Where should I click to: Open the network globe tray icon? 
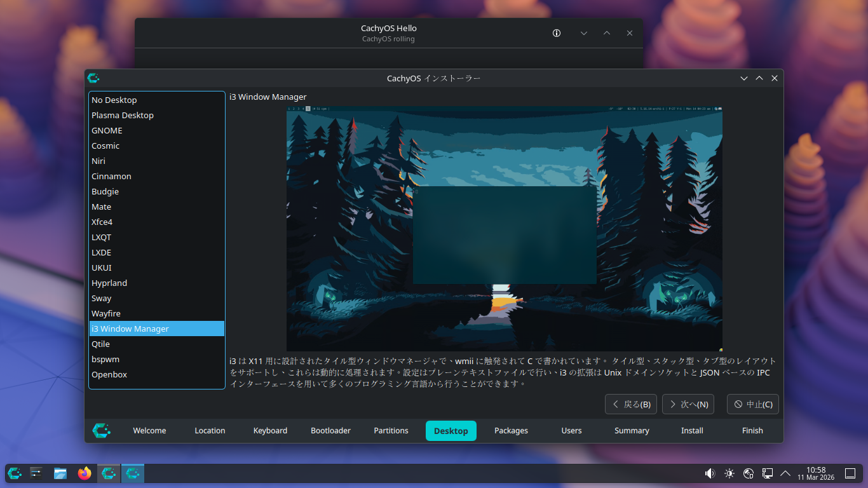(748, 473)
